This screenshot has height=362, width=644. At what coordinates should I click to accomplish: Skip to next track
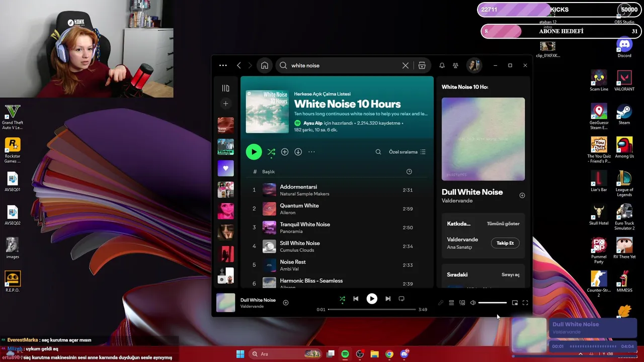point(388,299)
